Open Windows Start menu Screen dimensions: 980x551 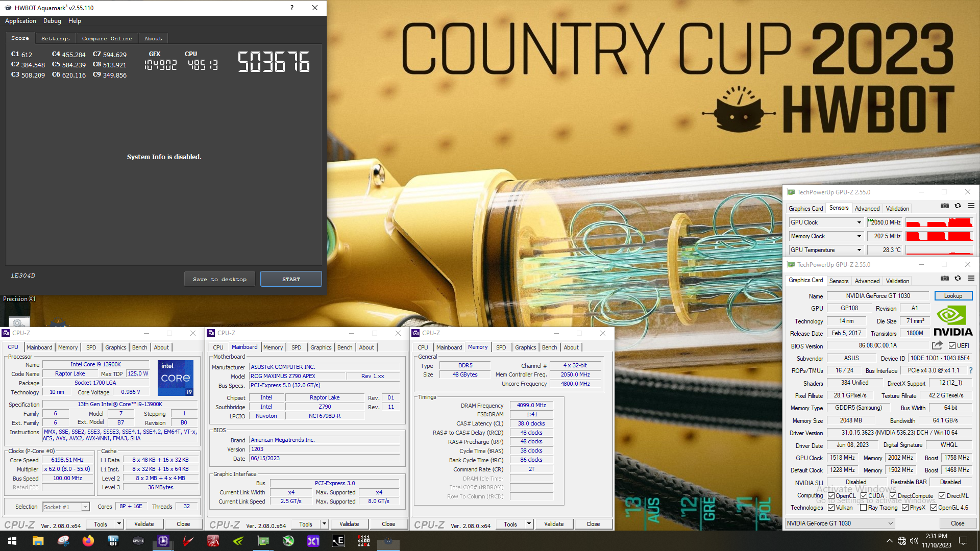[12, 541]
